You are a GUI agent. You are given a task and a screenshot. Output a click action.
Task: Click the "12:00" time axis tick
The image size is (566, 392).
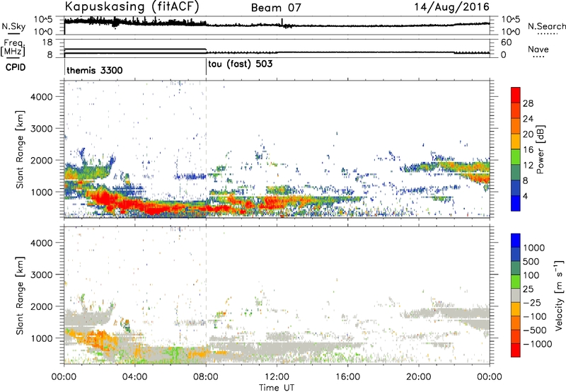click(x=277, y=377)
